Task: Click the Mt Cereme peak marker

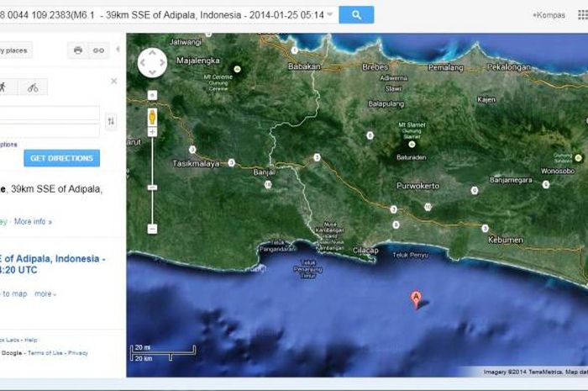Action: coord(237,69)
